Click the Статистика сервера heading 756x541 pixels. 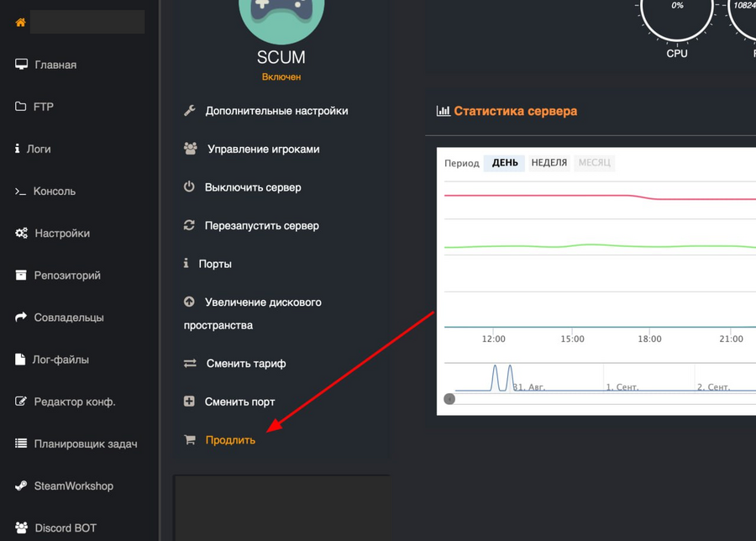point(516,111)
